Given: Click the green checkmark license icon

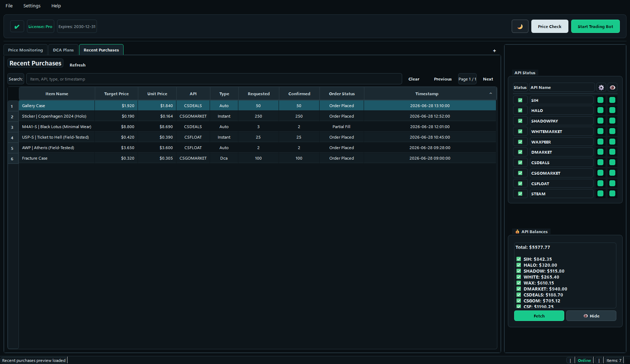Looking at the screenshot, I should point(17,26).
